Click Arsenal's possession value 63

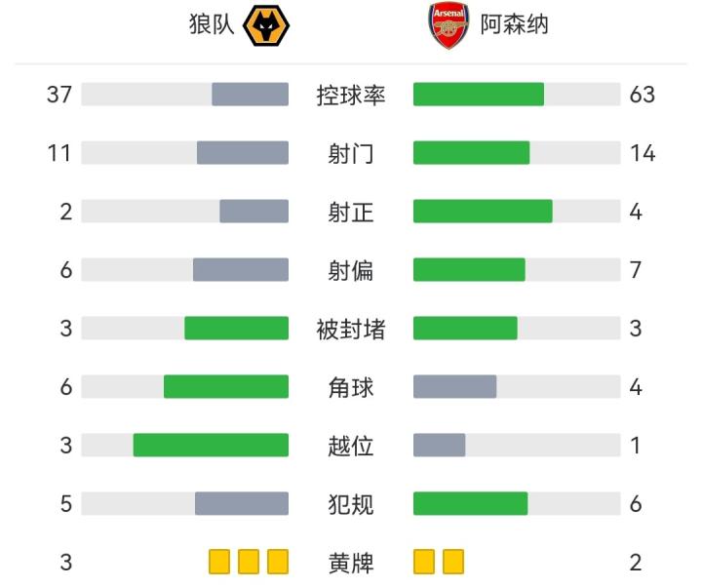tap(642, 95)
